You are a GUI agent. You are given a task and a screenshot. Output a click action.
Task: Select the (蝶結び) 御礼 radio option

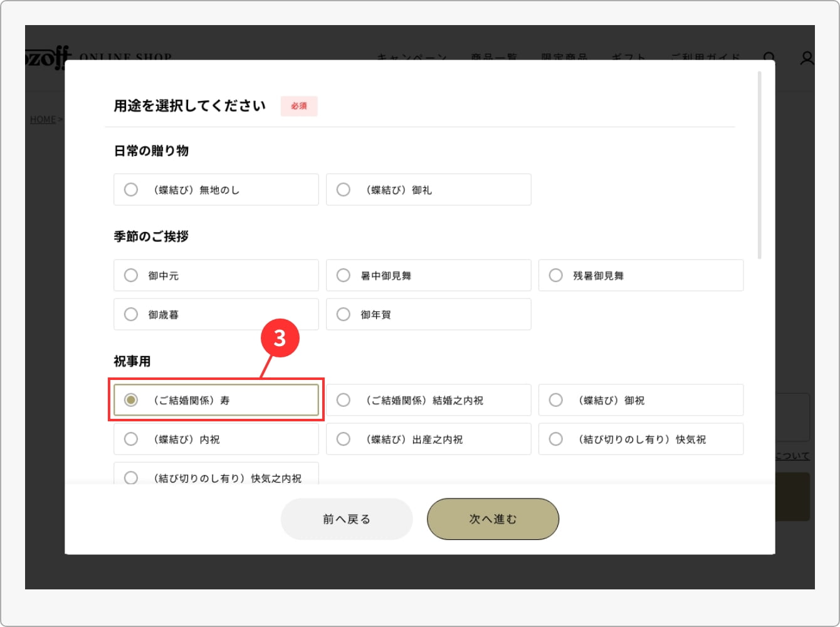point(344,189)
